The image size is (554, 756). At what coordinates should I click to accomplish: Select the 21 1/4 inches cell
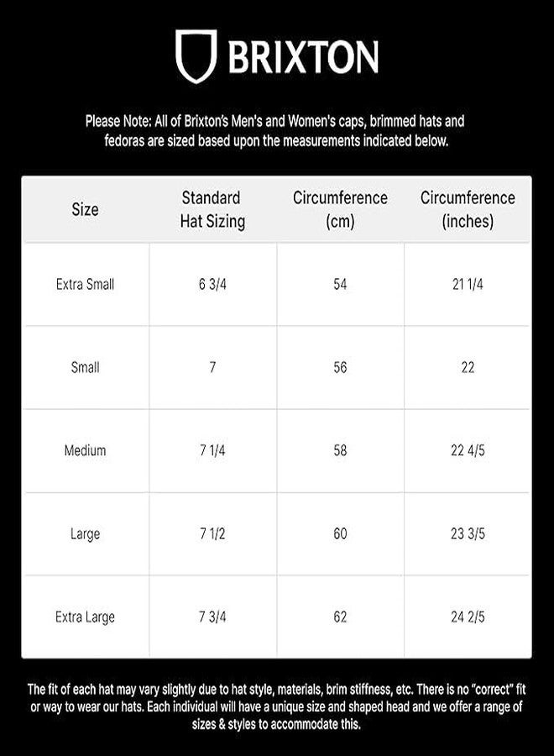[x=468, y=284]
